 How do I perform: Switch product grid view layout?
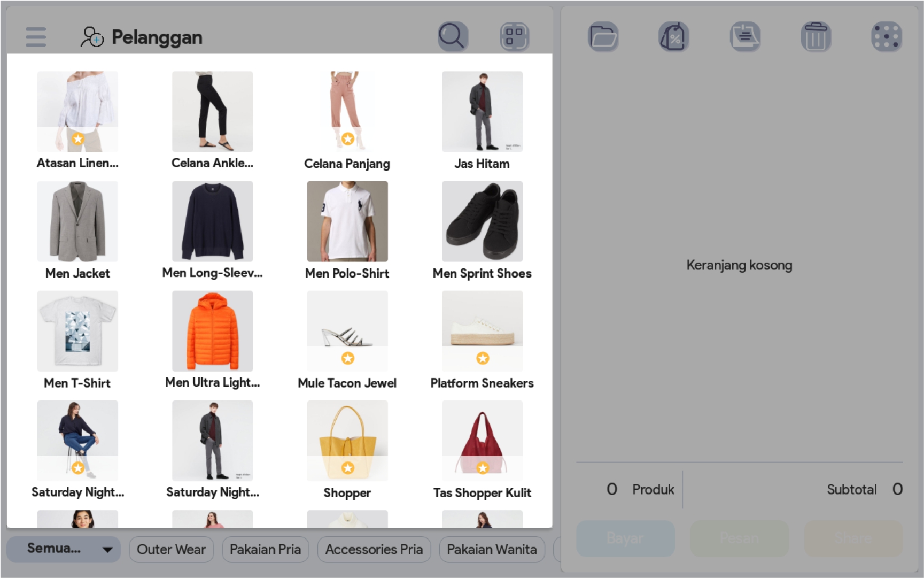(514, 37)
